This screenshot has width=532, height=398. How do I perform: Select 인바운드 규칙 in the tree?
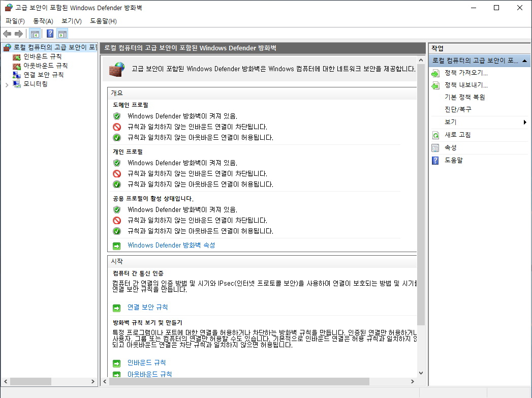pyautogui.click(x=42, y=56)
